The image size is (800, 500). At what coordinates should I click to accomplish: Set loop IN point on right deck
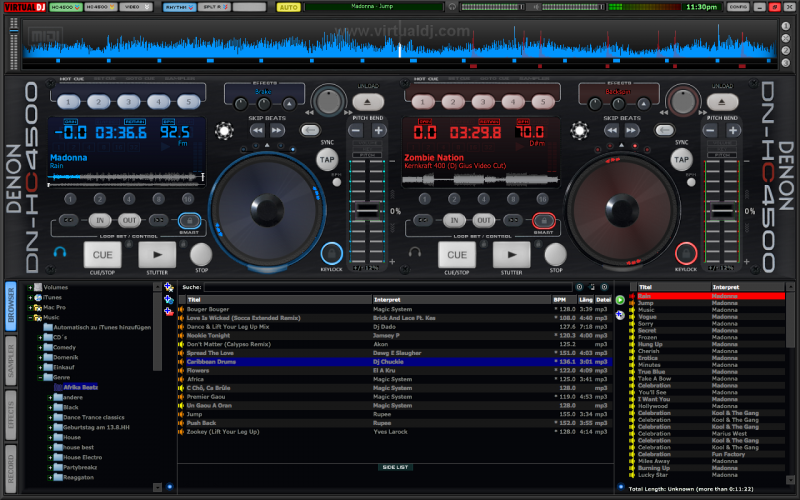point(454,220)
